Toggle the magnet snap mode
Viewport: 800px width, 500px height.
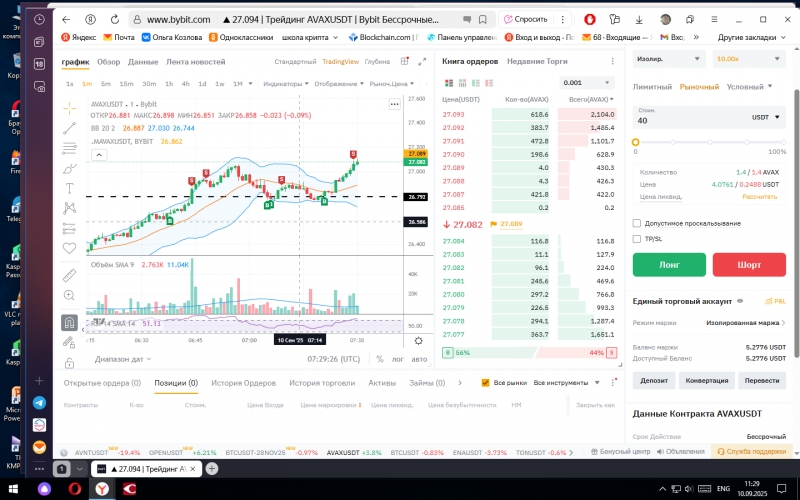(x=69, y=322)
